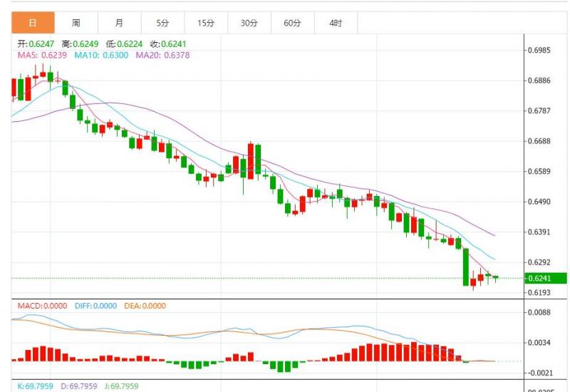Click the green current price tag 0.6241
Viewport: 570px width, 392px height.
pyautogui.click(x=546, y=278)
